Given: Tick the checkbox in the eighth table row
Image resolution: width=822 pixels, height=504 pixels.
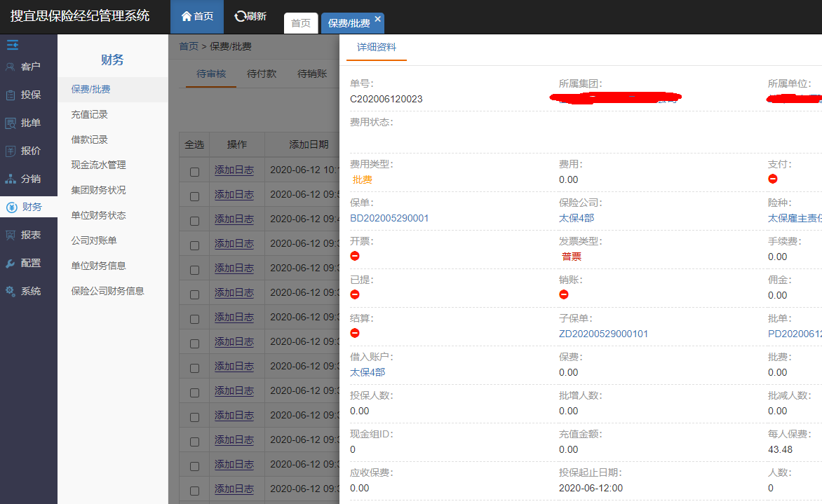Looking at the screenshot, I should coord(194,343).
